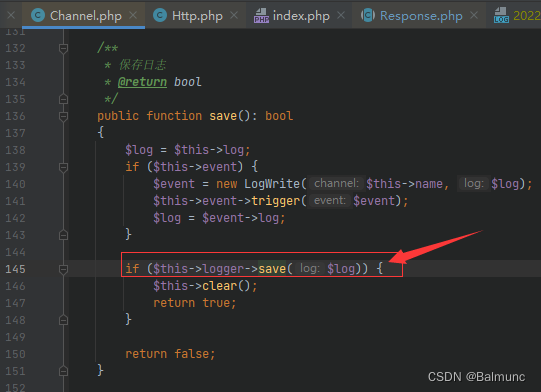
Task: Click line number 136 in gutter
Action: click(16, 116)
